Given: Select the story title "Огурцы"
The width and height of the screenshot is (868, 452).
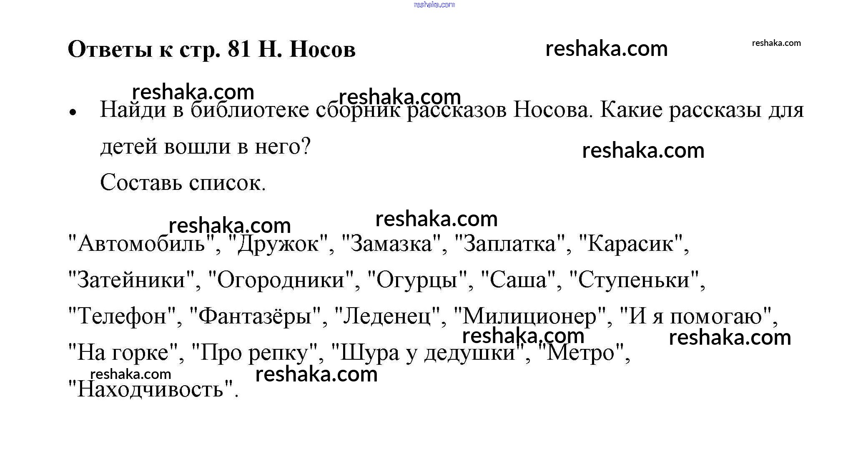Looking at the screenshot, I should tap(417, 280).
